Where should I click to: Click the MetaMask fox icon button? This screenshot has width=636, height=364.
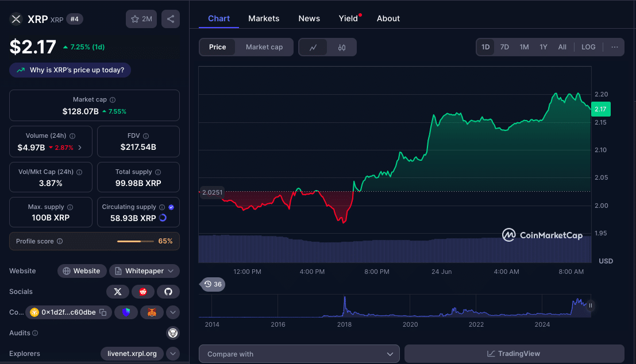coord(152,312)
